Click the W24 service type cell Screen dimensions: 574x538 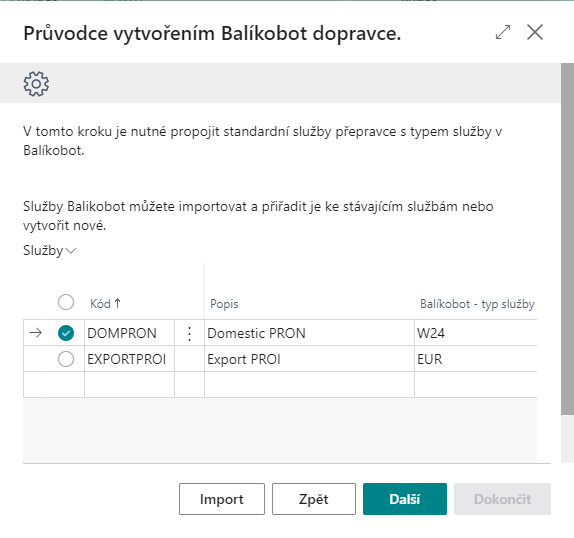pyautogui.click(x=476, y=333)
